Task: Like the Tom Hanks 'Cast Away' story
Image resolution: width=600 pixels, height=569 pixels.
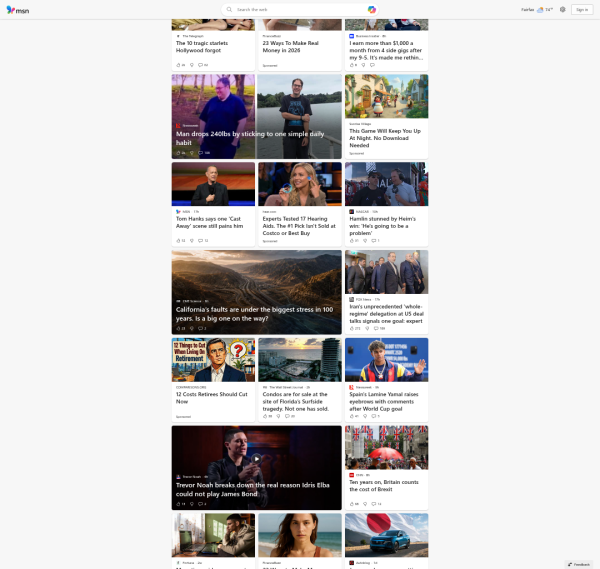Action: tap(180, 241)
